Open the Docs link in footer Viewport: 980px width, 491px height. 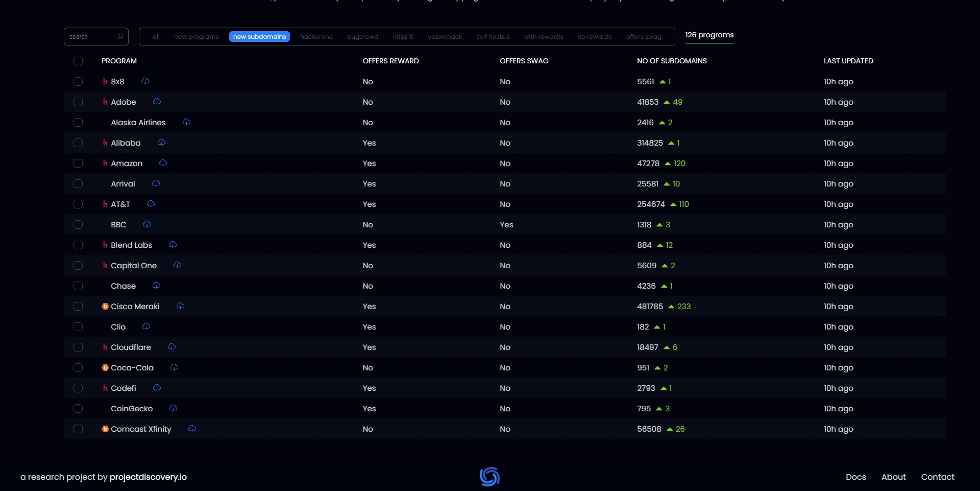point(856,477)
